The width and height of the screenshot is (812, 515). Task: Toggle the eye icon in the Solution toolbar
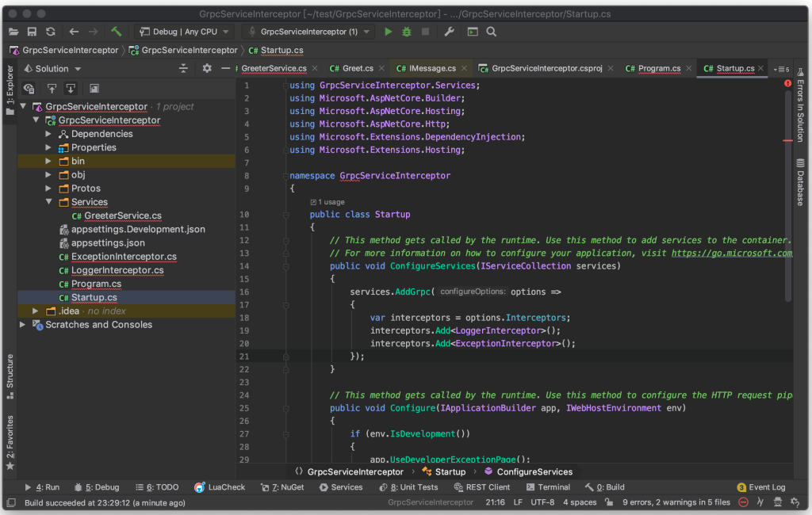click(29, 89)
